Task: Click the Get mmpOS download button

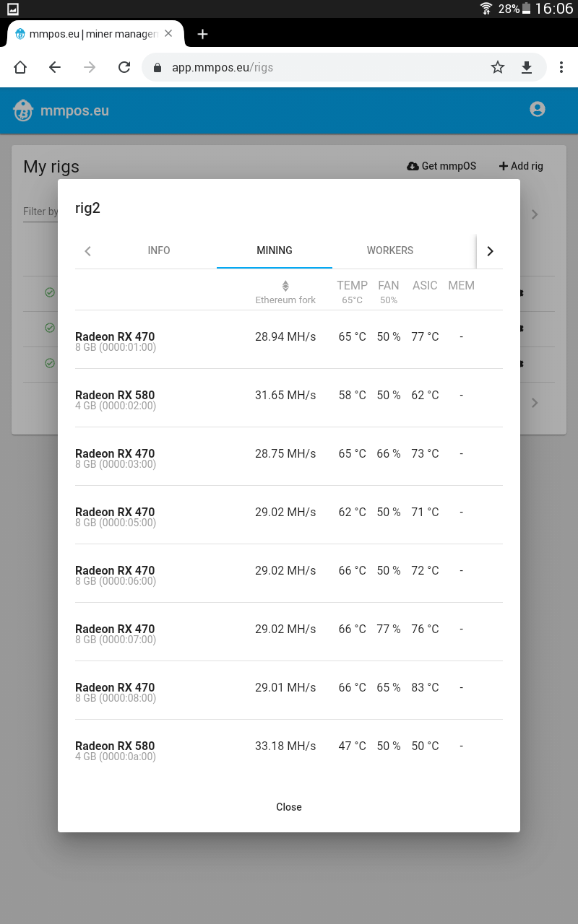Action: point(441,166)
